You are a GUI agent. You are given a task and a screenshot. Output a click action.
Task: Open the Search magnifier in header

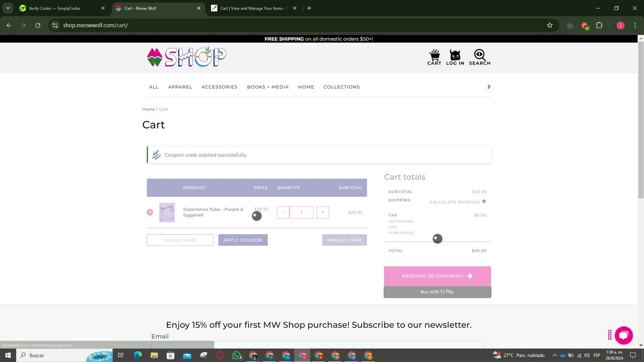point(480,57)
